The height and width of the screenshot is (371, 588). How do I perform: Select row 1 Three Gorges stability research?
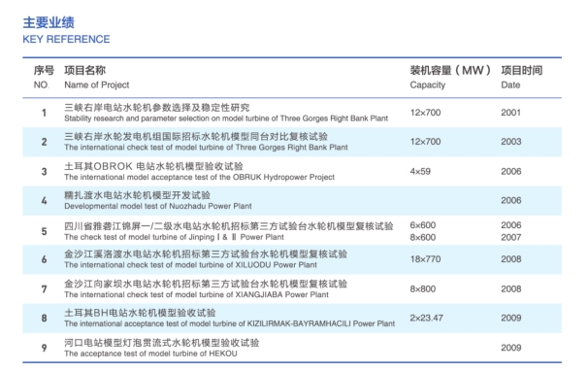(x=292, y=113)
